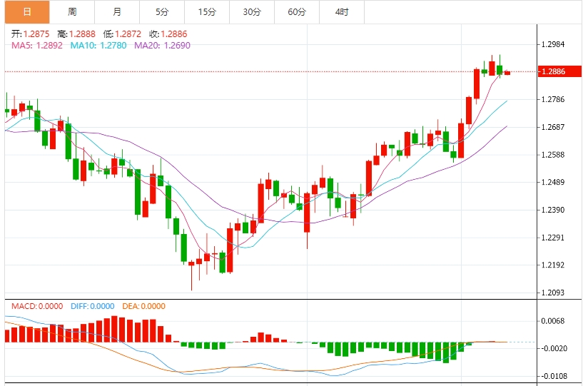Viewport: 588px width, 386px height.
Task: Switch to the 5分 interval tab
Action: tap(162, 12)
